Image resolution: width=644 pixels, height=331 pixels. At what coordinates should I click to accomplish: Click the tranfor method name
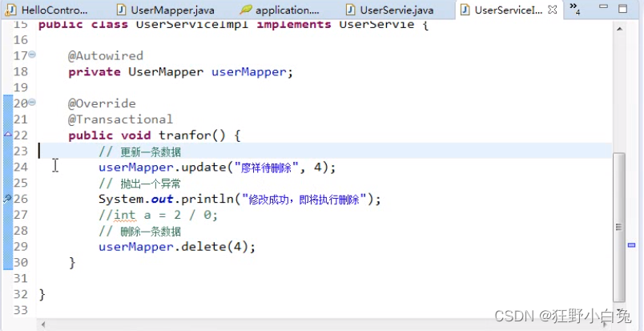click(x=184, y=135)
